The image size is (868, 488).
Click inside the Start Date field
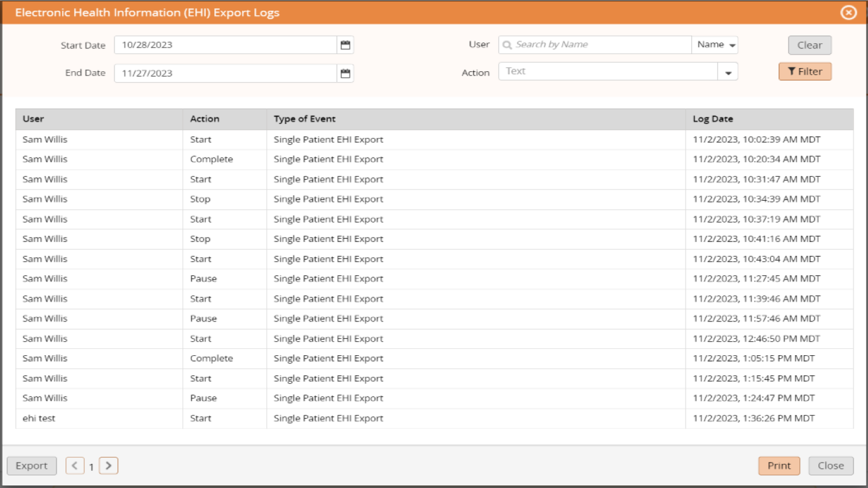point(222,44)
